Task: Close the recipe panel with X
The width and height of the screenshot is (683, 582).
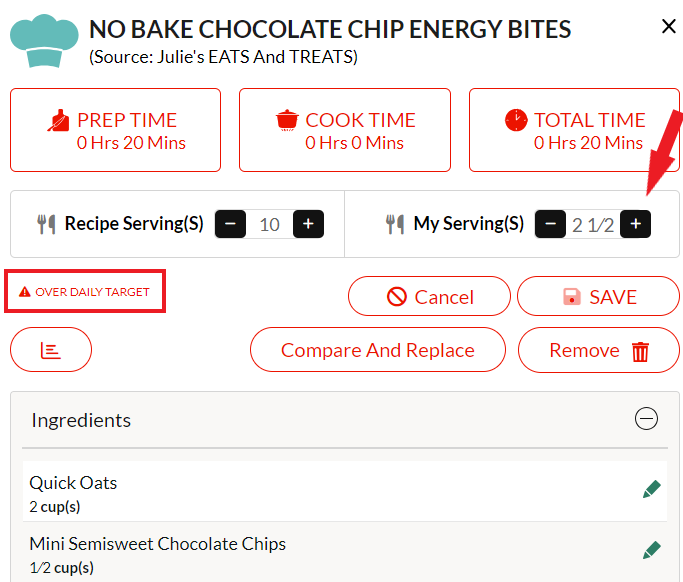Action: click(x=668, y=26)
